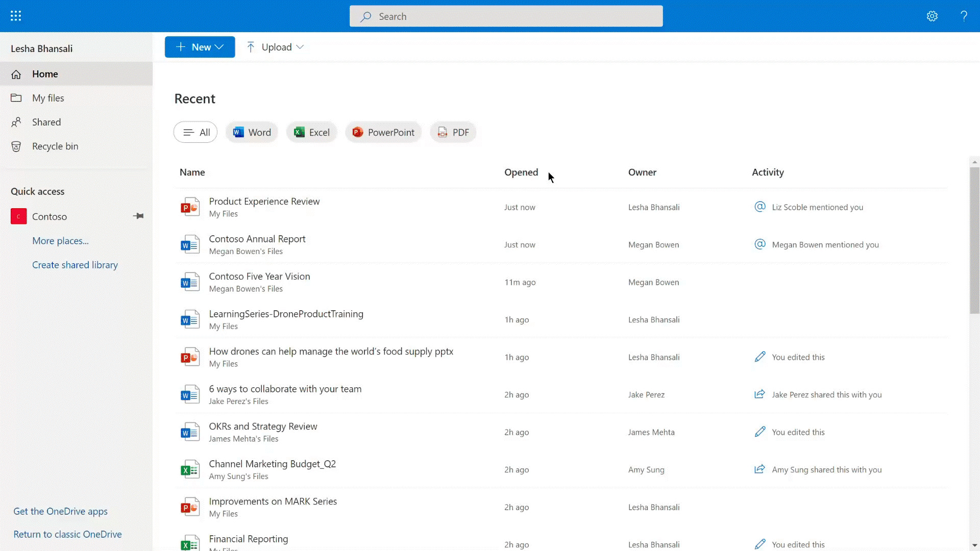Click the pin icon next to Contoso

pyautogui.click(x=138, y=216)
